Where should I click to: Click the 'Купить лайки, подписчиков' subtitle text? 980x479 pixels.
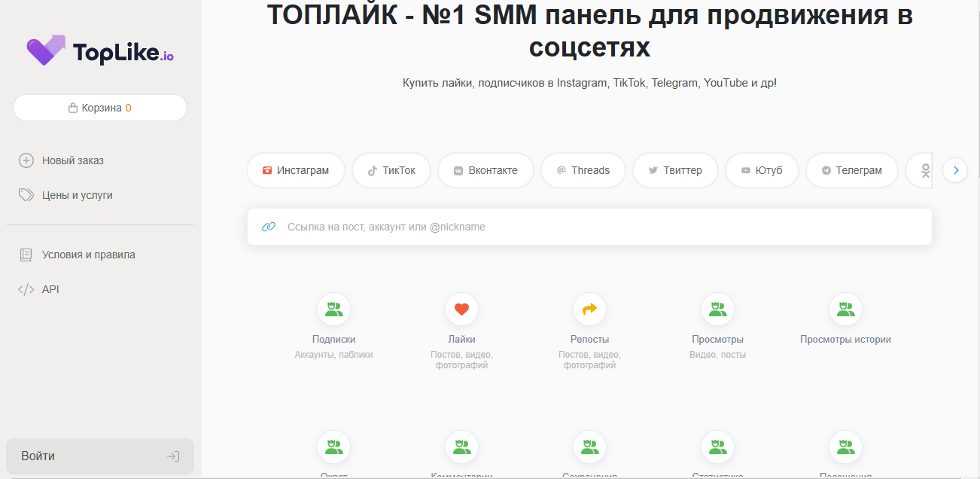point(589,83)
